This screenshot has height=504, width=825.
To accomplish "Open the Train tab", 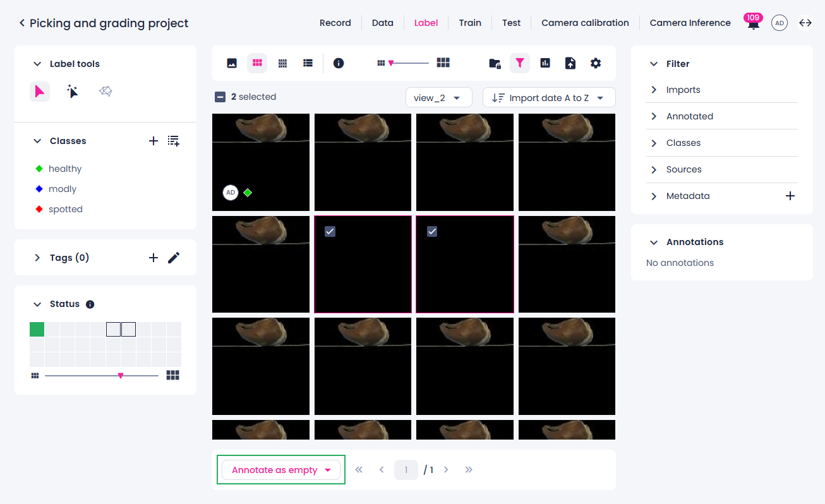I will click(x=470, y=23).
